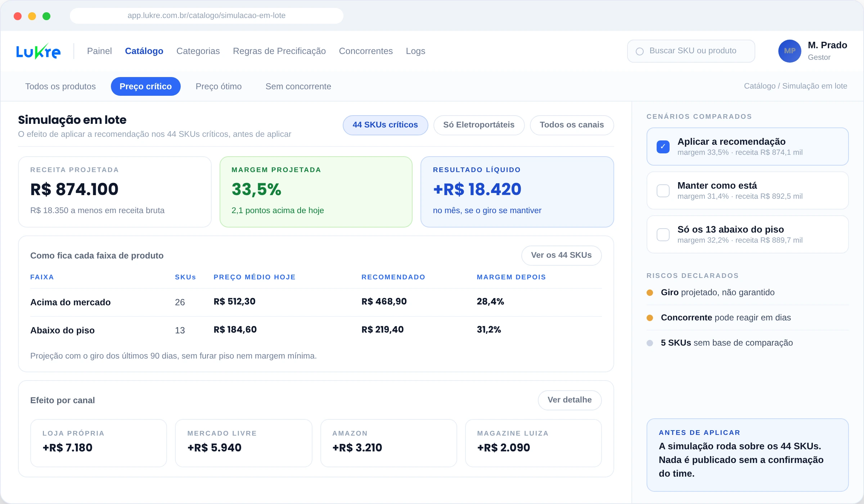Click the Magazine Luiza channel card
Screen dimensions: 864x504
tap(533, 443)
